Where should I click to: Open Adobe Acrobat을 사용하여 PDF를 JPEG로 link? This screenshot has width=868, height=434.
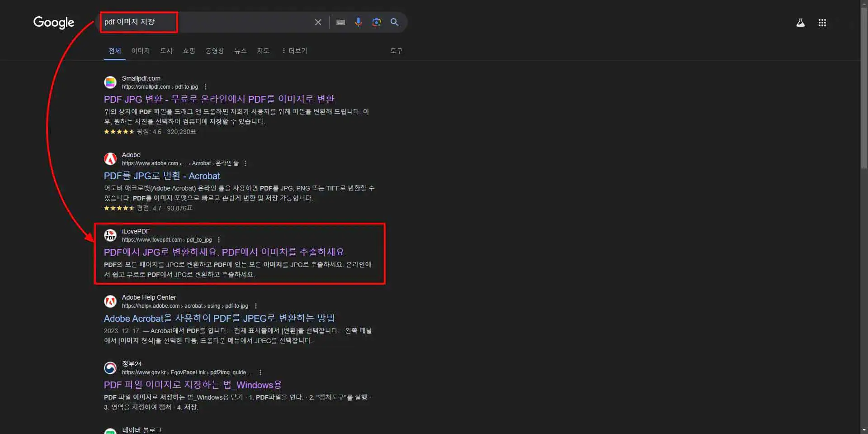tap(219, 318)
